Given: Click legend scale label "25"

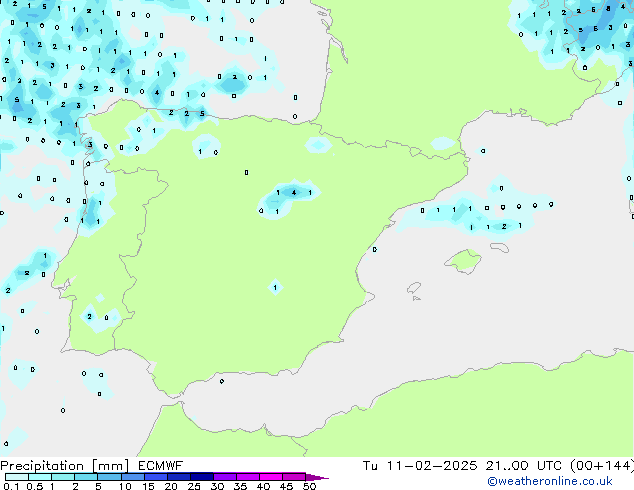Looking at the screenshot, I should coord(194,486).
